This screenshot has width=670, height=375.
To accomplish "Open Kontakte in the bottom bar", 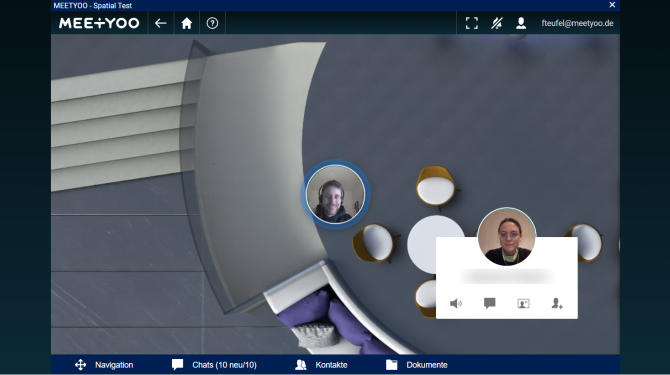I will point(321,365).
